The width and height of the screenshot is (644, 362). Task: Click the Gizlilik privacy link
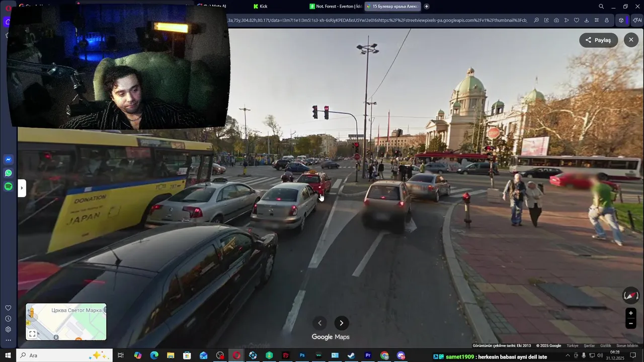pyautogui.click(x=606, y=346)
